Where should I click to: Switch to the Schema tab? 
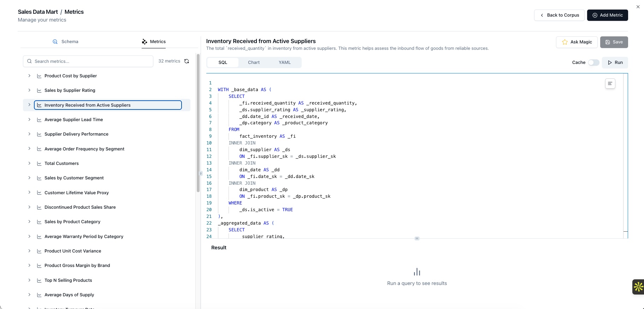click(x=65, y=42)
